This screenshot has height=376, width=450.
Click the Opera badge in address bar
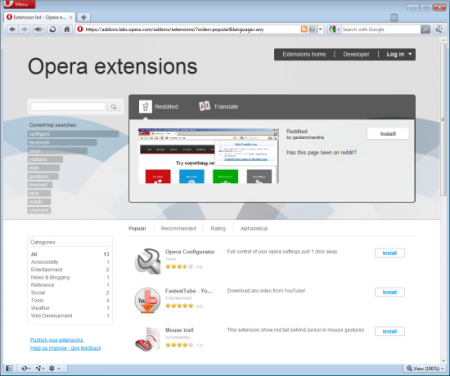pos(80,29)
